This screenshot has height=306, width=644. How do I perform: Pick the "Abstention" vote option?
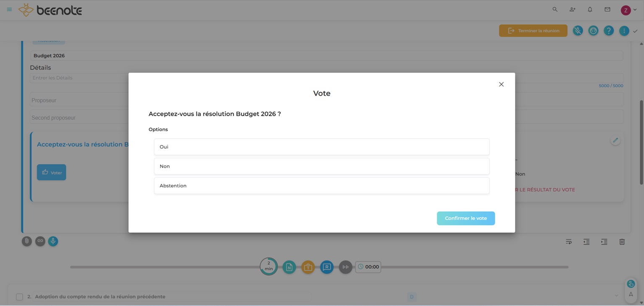click(x=321, y=186)
